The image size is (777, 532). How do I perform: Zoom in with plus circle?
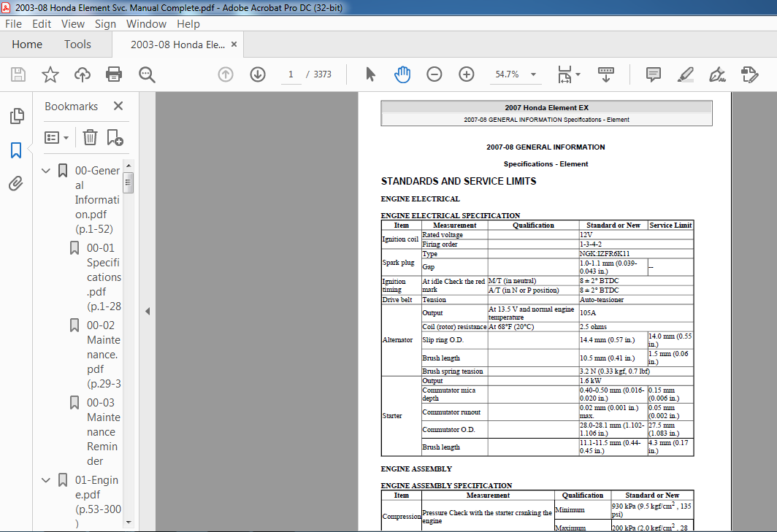pos(467,74)
